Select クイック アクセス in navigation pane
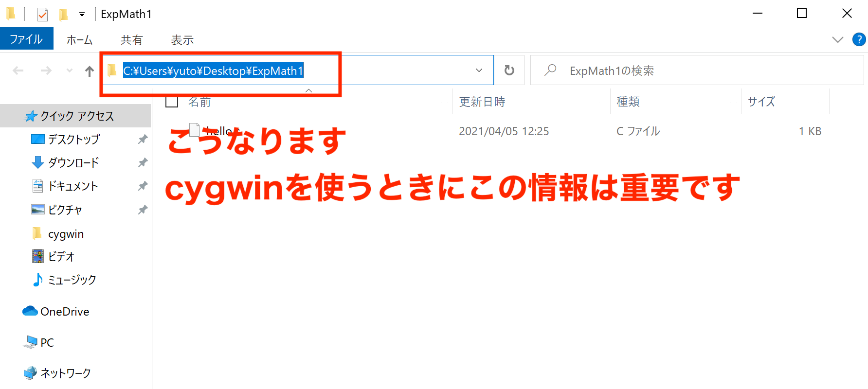The image size is (868, 389). (75, 116)
